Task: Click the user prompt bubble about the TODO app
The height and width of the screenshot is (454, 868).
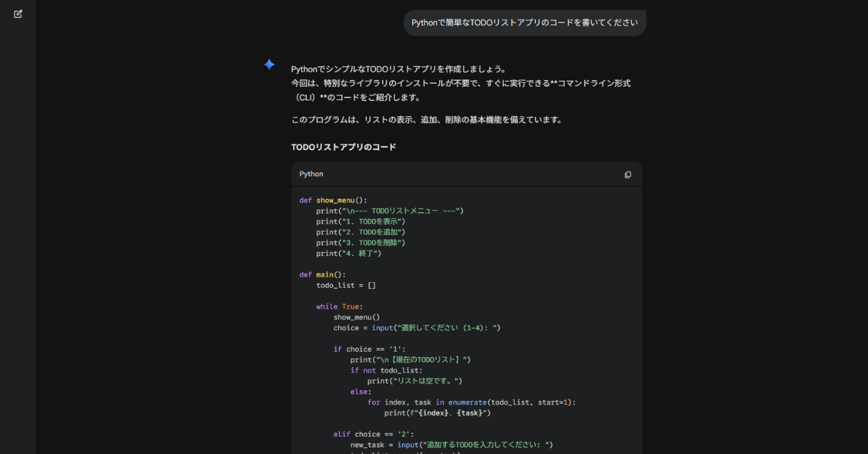Action: click(x=524, y=22)
